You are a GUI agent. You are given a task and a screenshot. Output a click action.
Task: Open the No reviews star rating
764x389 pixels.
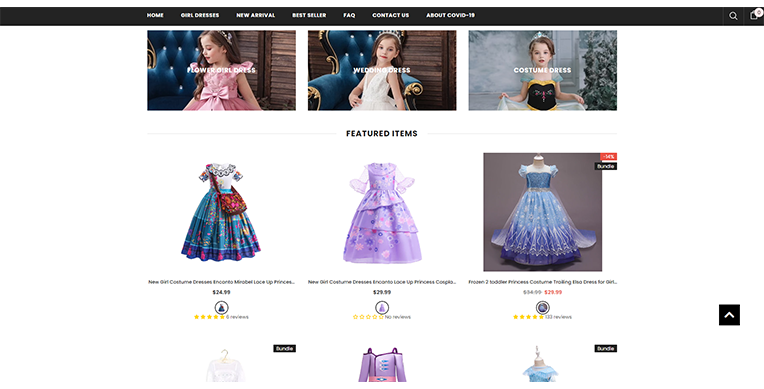pyautogui.click(x=382, y=317)
